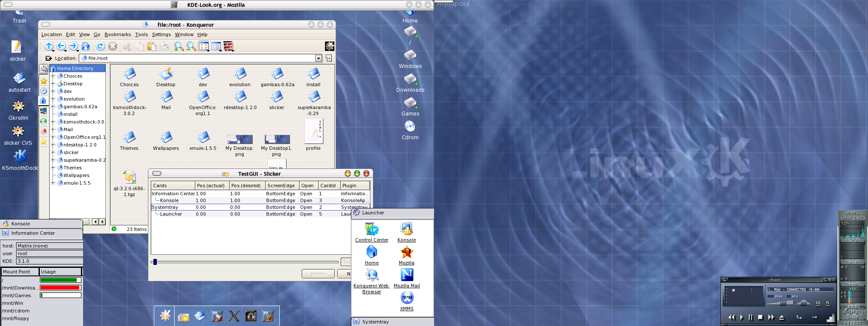The image size is (868, 326).
Task: Select the Information Center card tab
Action: click(x=42, y=233)
